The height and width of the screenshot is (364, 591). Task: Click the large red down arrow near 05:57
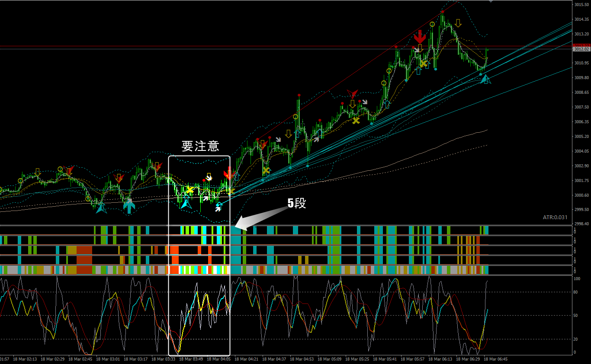[420, 37]
